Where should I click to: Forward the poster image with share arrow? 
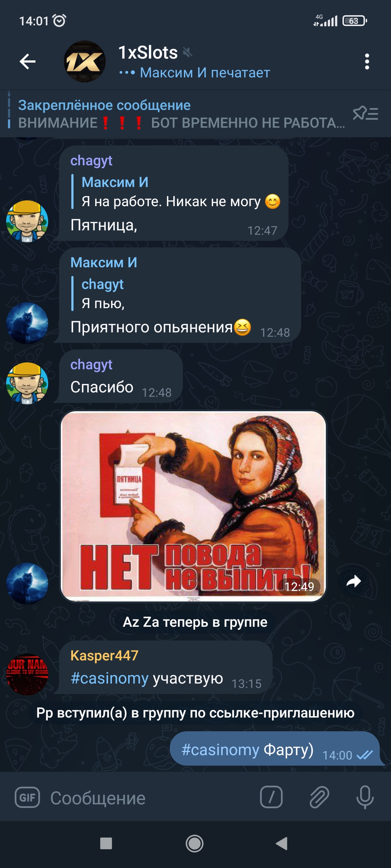(354, 582)
